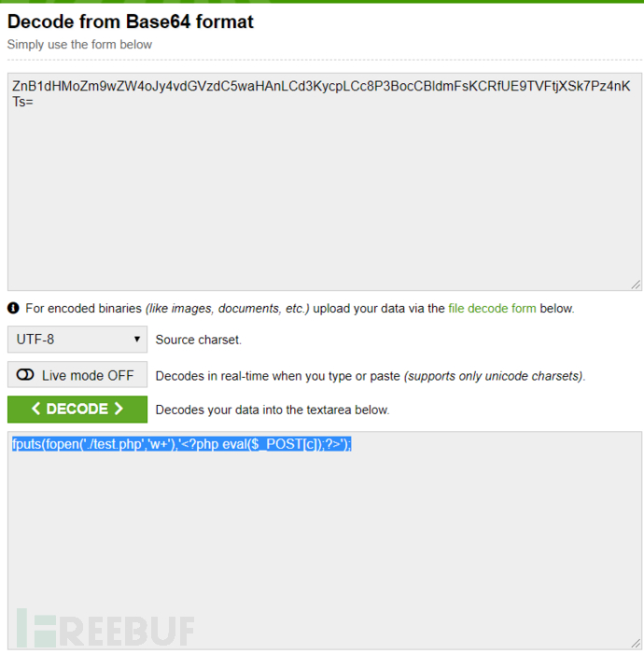
Task: Open the UTF-8 source charset dropdown
Action: (77, 339)
